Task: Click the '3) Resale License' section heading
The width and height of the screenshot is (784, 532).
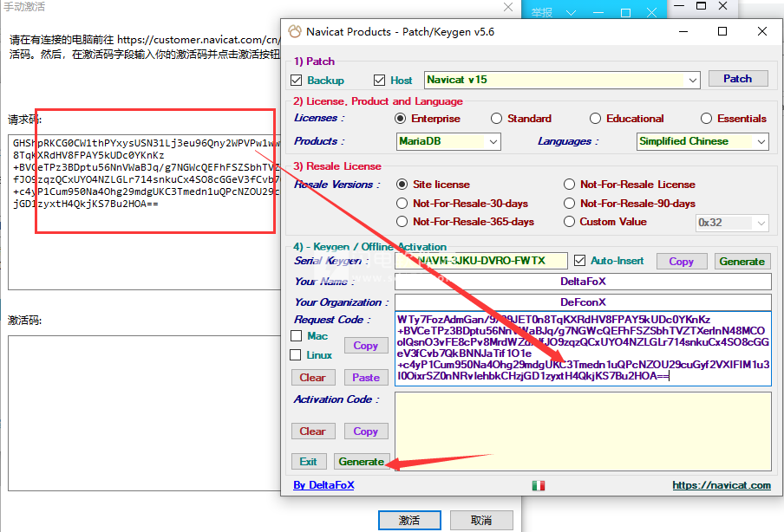Action: click(x=337, y=166)
